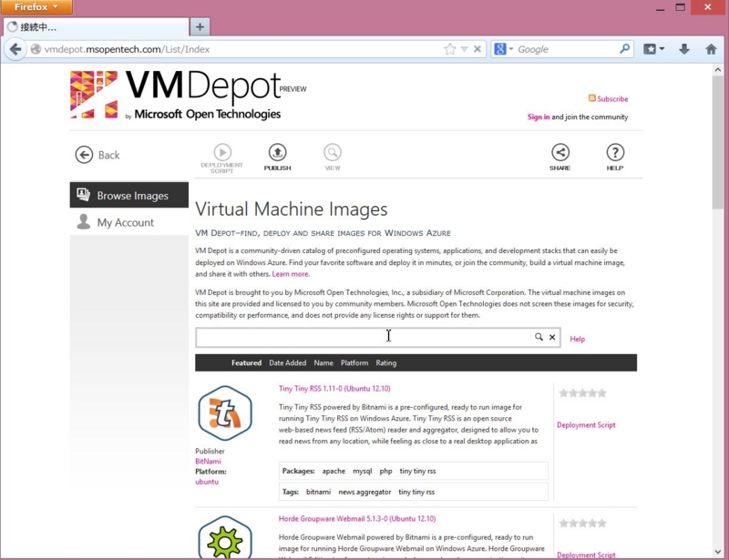Open Horde Groupware Webmail title link
Viewport: 729px width, 560px height.
click(x=357, y=519)
